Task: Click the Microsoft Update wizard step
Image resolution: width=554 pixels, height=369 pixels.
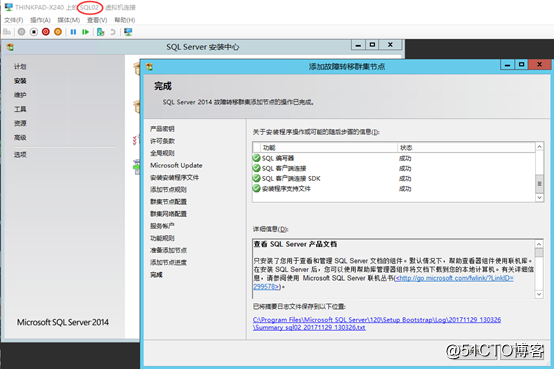Action: (x=176, y=165)
